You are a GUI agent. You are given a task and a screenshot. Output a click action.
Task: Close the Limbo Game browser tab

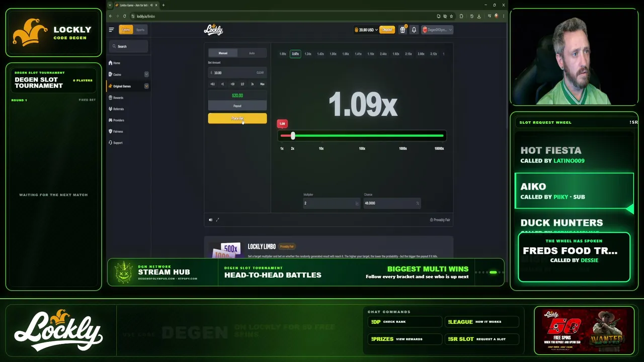156,5
